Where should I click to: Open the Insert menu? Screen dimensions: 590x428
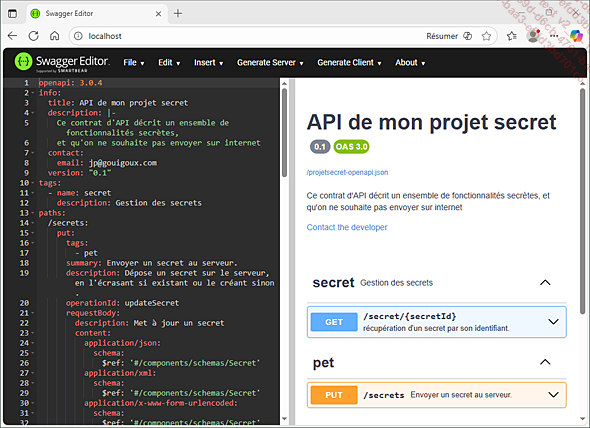[208, 63]
